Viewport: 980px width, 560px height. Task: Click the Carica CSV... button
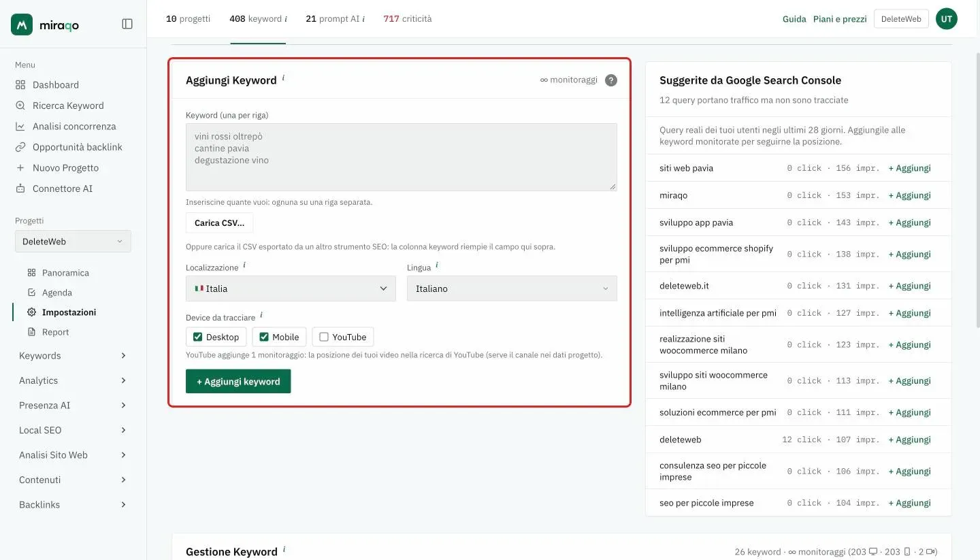point(219,223)
